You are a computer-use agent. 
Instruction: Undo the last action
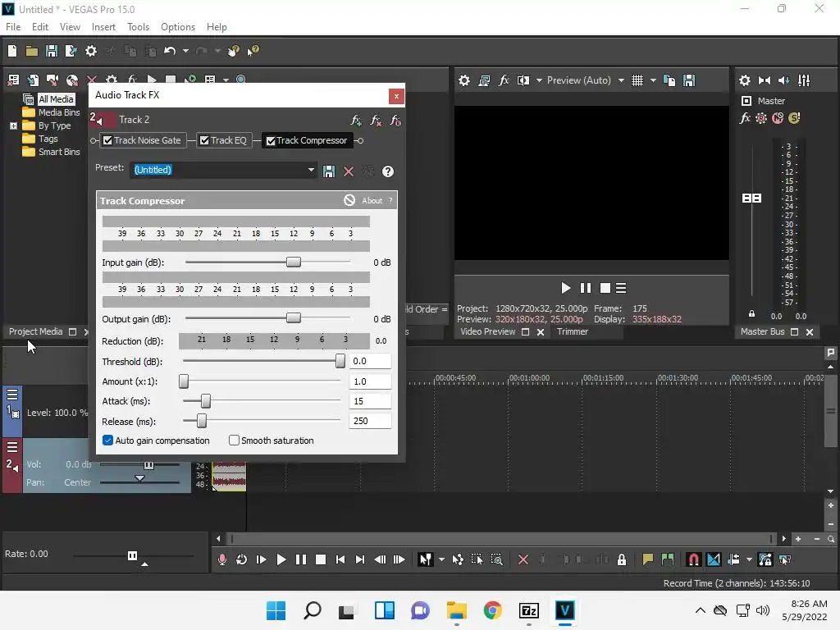(170, 51)
